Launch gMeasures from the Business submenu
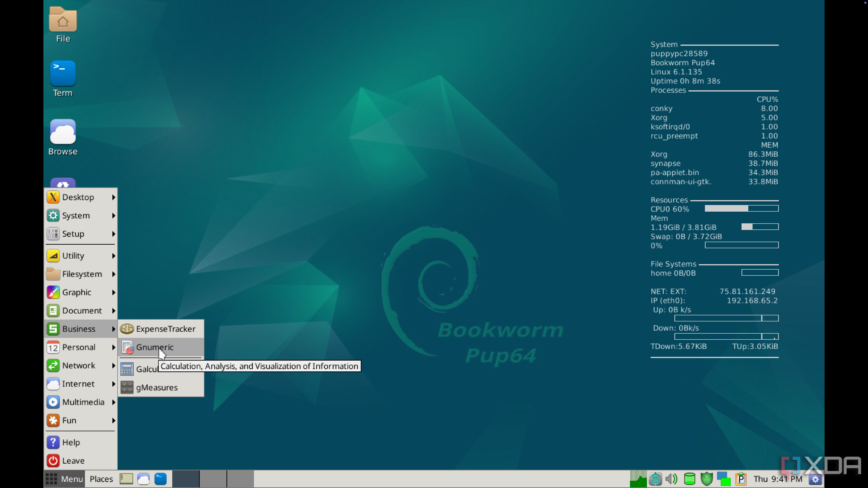Screen dimensions: 868x488 [x=161, y=387]
